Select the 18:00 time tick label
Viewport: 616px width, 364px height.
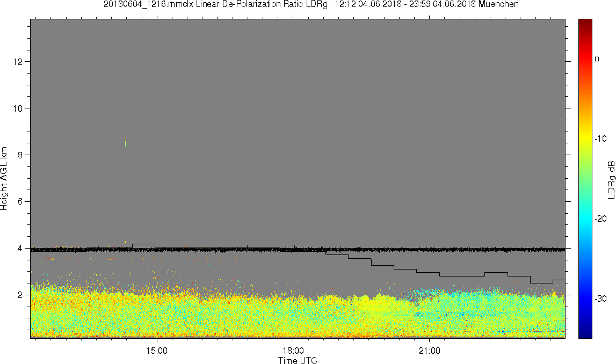[x=293, y=351]
